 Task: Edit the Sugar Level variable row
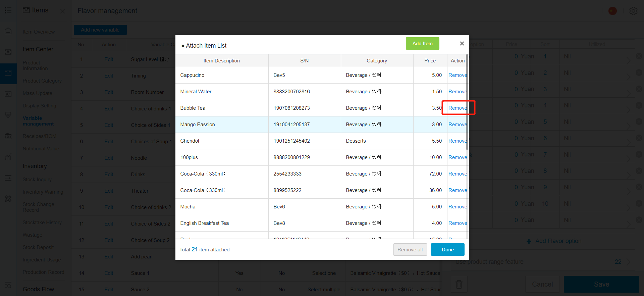[109, 59]
